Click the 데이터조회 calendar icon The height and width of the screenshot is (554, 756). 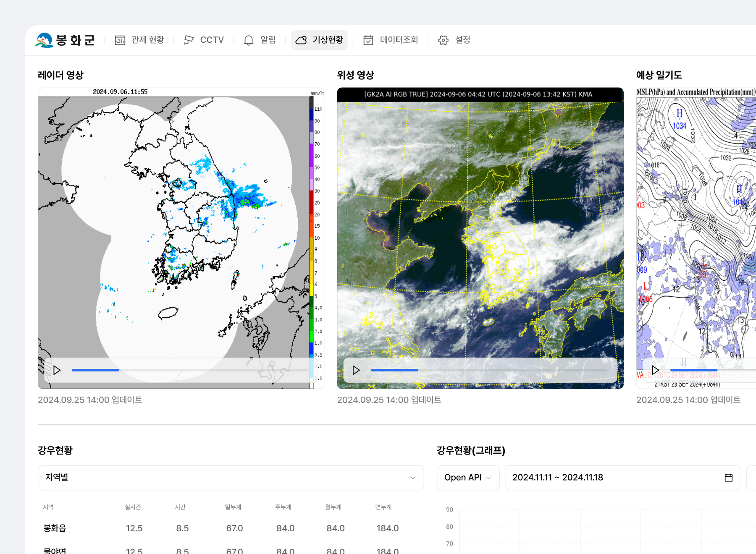(368, 40)
